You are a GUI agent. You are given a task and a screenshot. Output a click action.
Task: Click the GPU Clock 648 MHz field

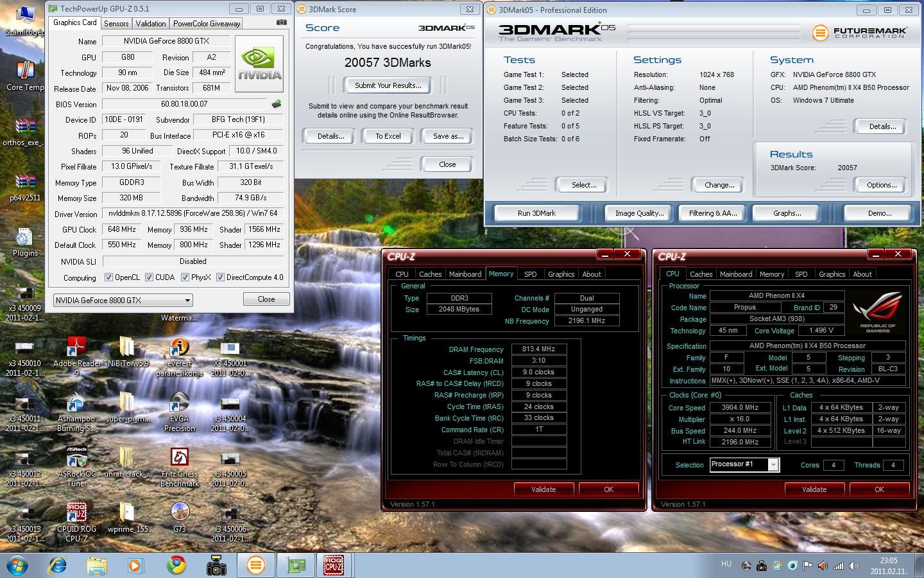point(121,229)
